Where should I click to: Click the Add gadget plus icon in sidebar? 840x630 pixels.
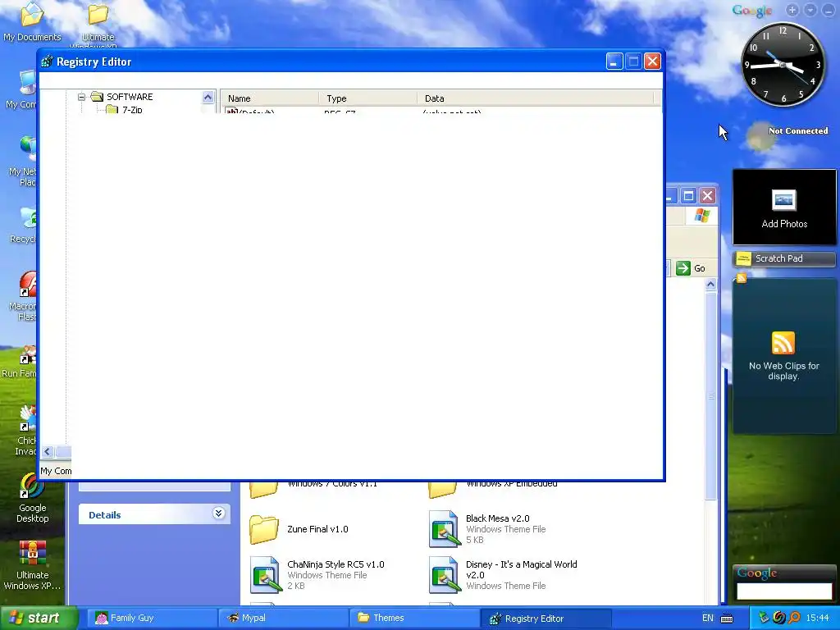coord(792,10)
